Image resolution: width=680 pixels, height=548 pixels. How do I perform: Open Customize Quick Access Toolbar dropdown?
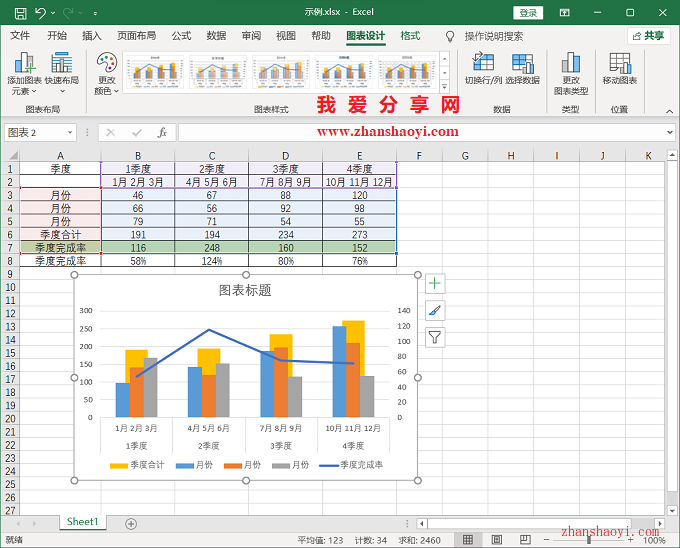tap(95, 13)
